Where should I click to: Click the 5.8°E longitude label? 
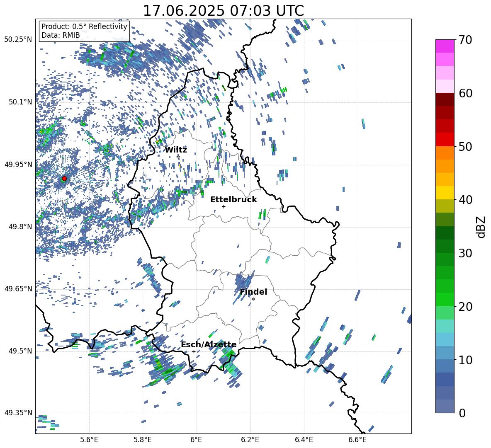143,440
